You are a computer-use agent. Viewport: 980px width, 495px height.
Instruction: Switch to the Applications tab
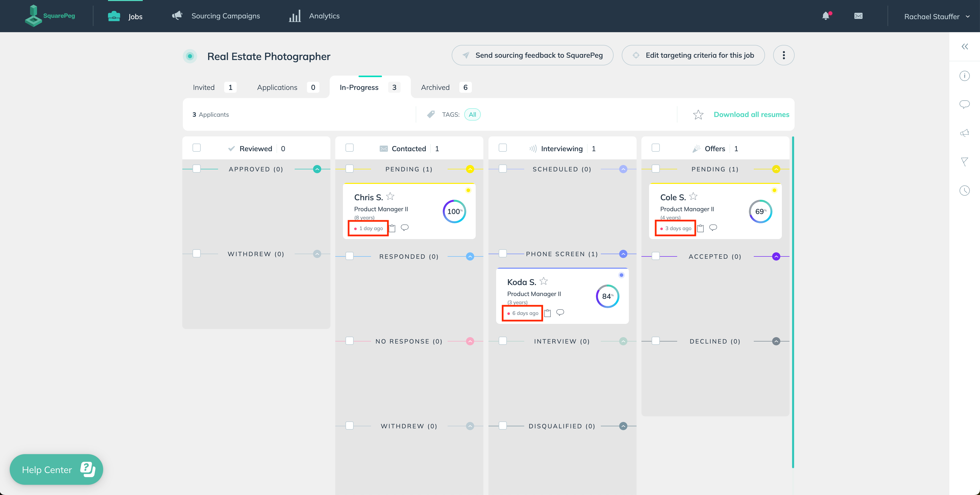(x=288, y=87)
